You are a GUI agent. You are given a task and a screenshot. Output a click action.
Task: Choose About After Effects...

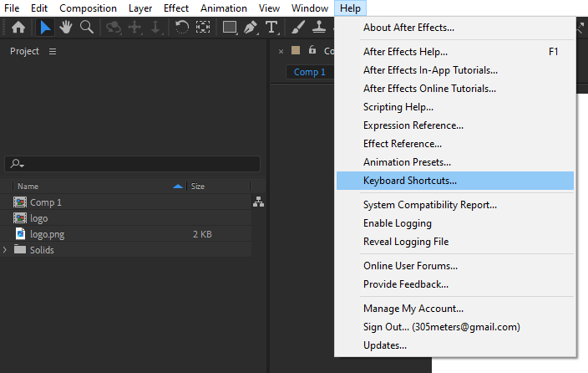point(455,28)
